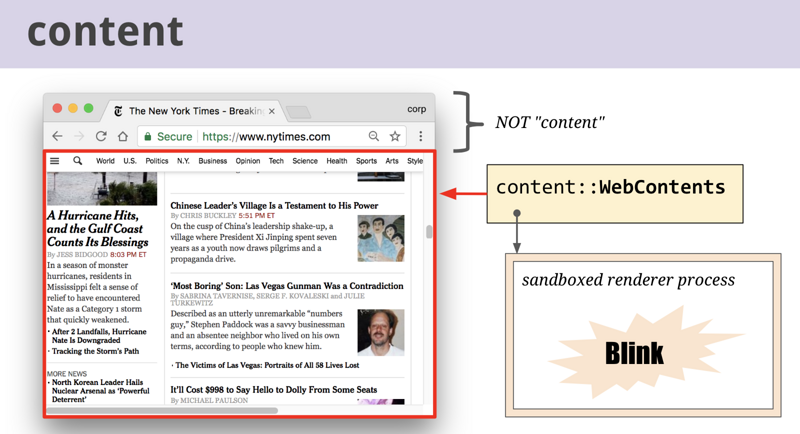Click the Blink starburst label
This screenshot has width=800, height=434.
point(634,353)
